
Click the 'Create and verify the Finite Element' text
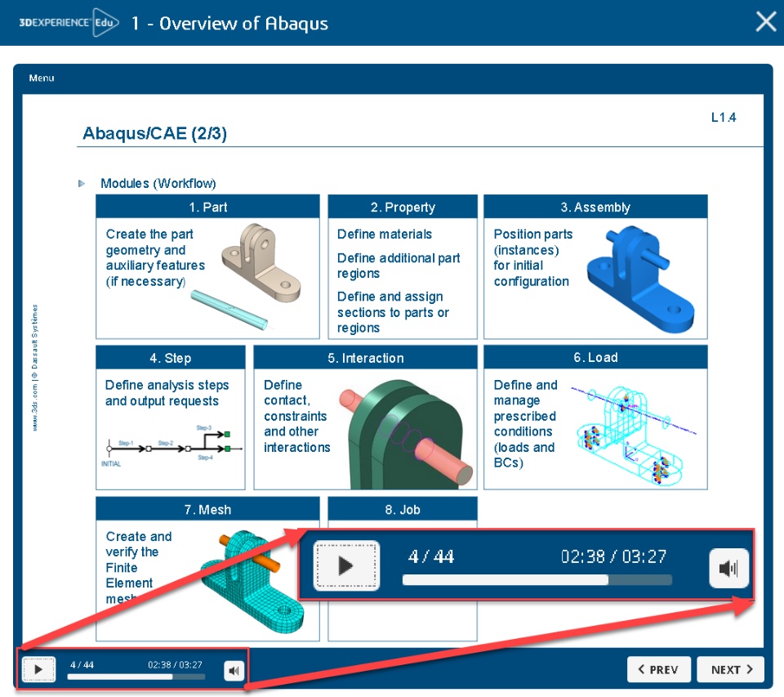click(x=139, y=567)
